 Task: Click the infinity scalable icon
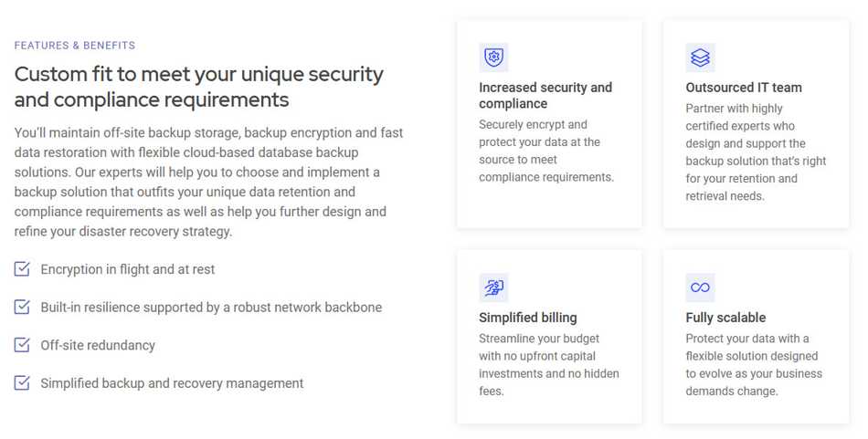[700, 287]
